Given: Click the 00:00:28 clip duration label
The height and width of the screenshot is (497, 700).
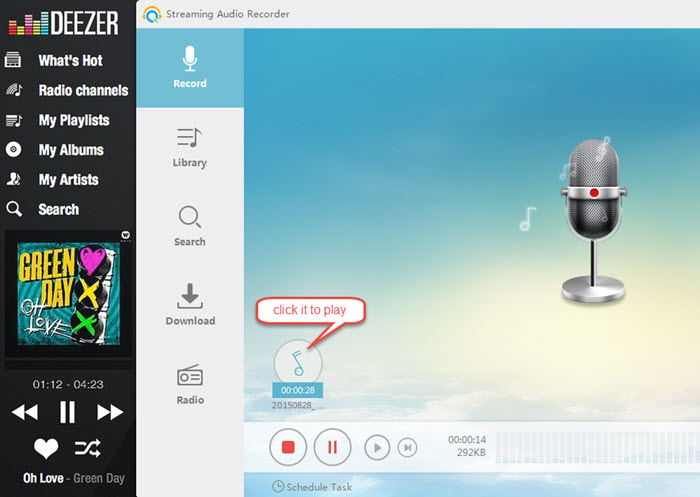Looking at the screenshot, I should pos(298,390).
